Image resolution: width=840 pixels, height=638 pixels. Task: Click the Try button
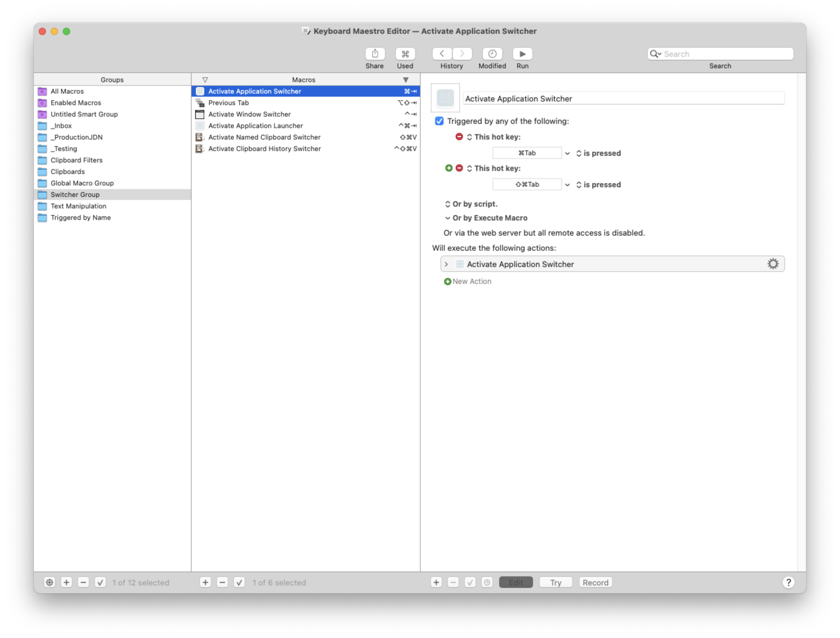556,582
